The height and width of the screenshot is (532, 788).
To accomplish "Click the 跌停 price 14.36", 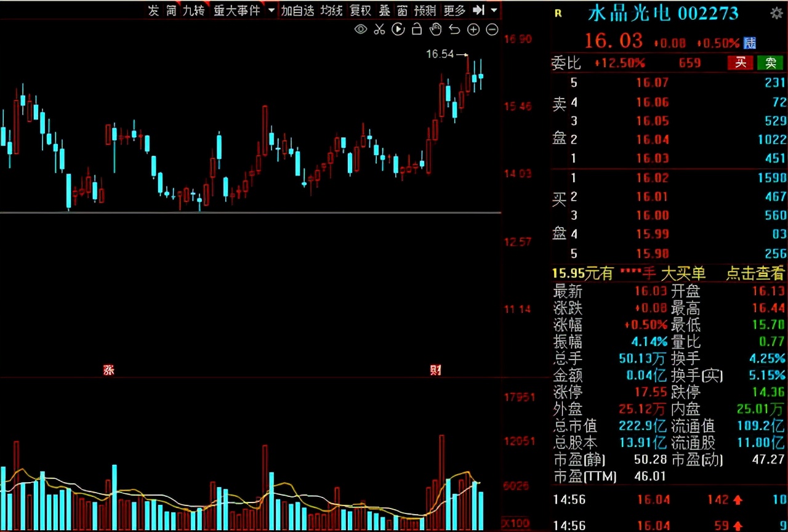I will click(x=770, y=392).
